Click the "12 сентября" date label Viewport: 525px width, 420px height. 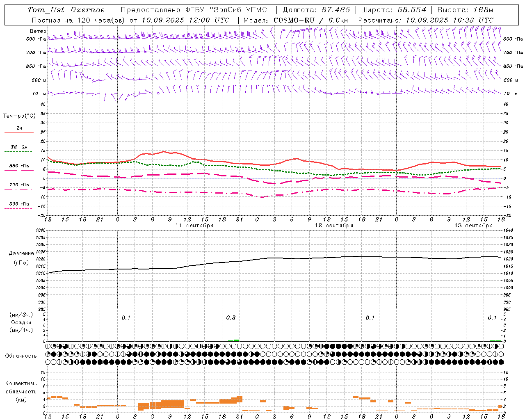[x=334, y=226]
